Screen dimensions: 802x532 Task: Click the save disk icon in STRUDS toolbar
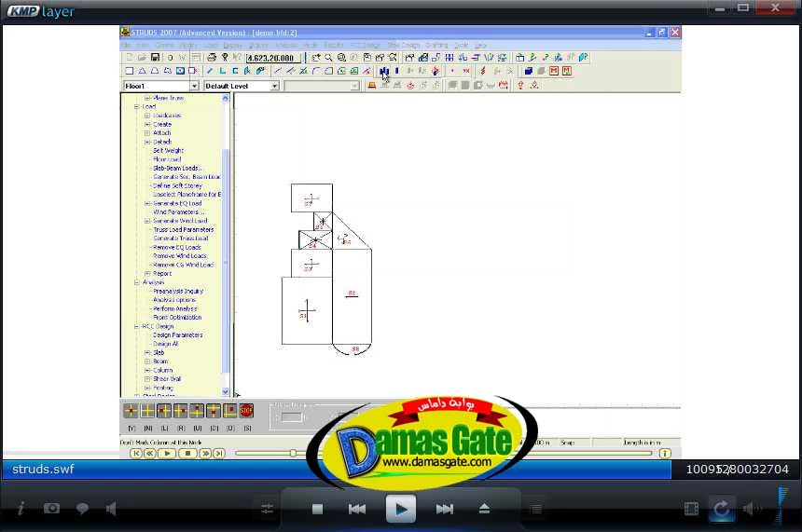point(155,57)
